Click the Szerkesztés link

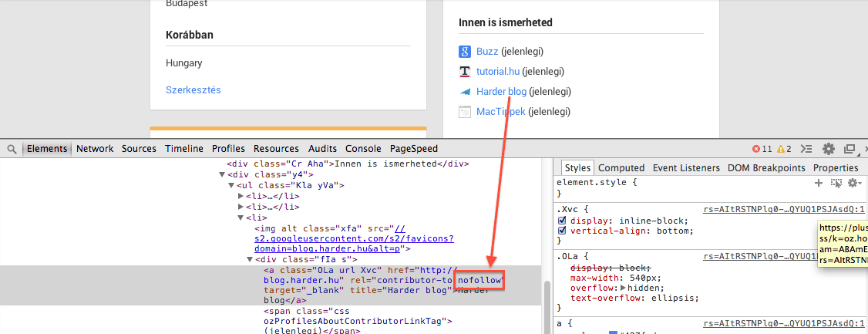pyautogui.click(x=193, y=90)
